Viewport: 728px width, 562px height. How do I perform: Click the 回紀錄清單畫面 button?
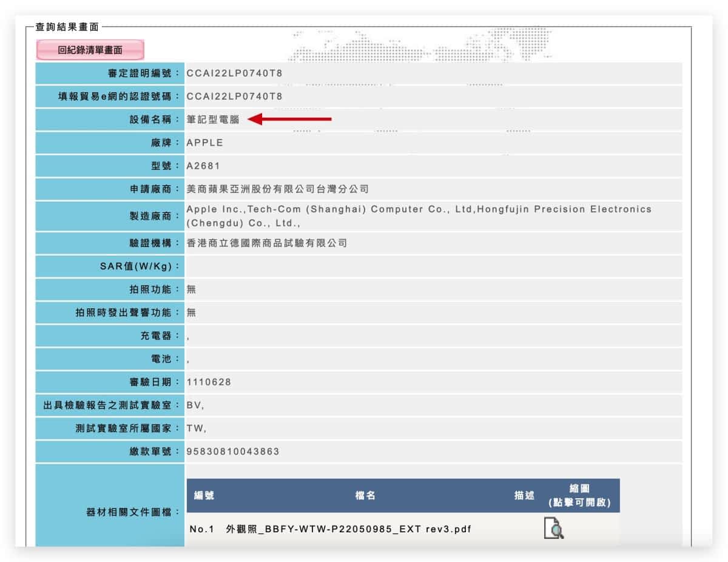click(x=90, y=50)
